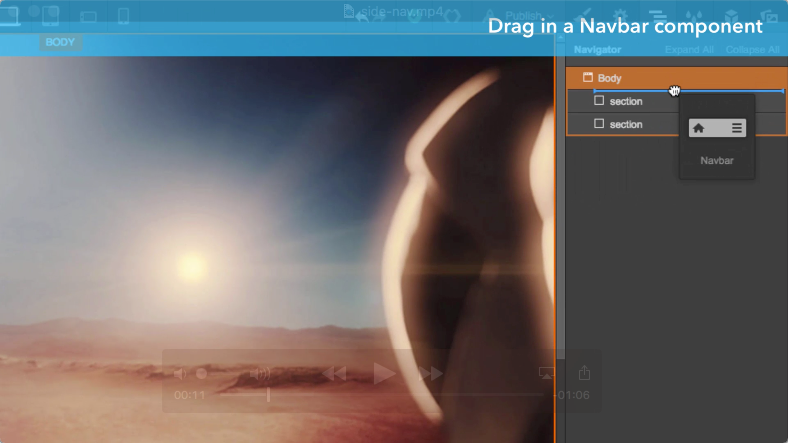
Task: Open the Style Manager droplets icon
Action: tap(694, 16)
